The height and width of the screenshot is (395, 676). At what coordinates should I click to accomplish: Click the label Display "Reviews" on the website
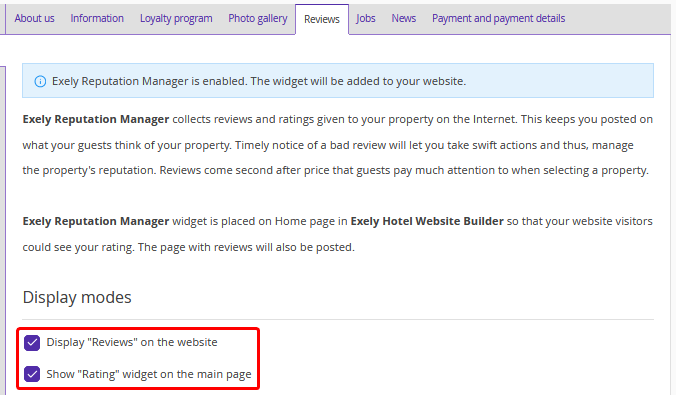point(132,342)
